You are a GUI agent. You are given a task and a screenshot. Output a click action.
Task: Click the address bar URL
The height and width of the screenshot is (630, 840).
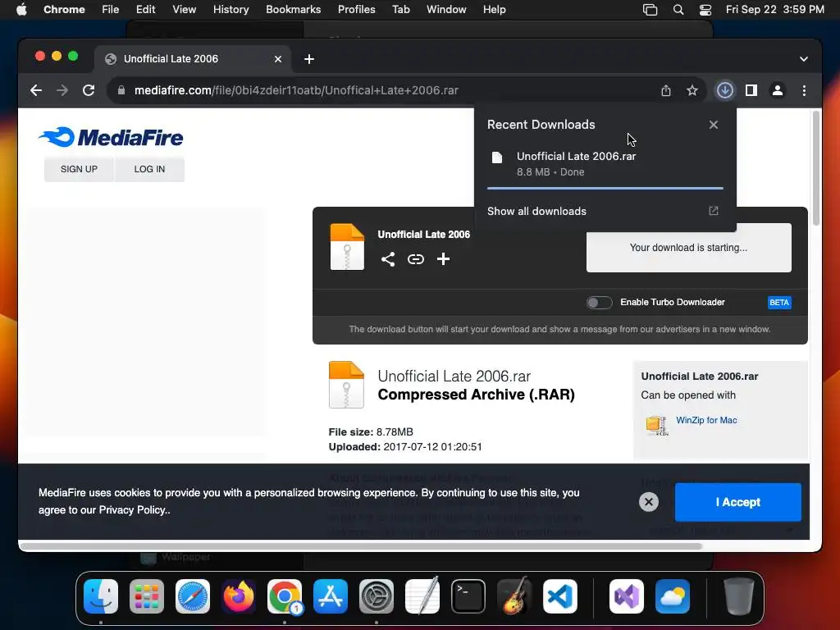(296, 90)
